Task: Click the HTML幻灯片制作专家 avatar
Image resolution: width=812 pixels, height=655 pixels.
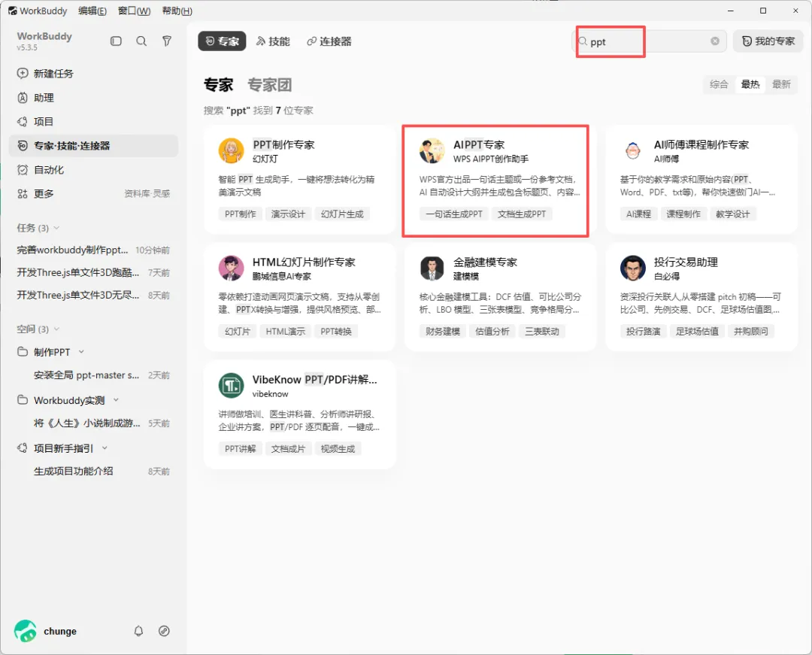Action: pos(231,268)
